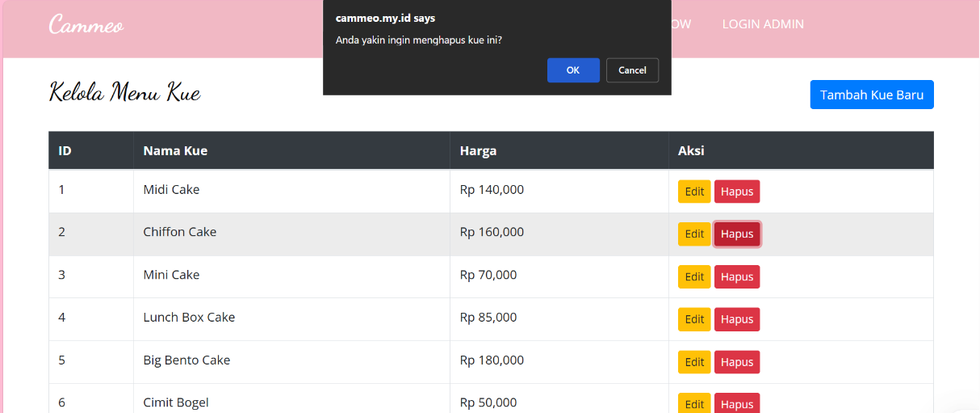This screenshot has width=980, height=413.
Task: Edit the Big Bento Cake item
Action: pyautogui.click(x=694, y=362)
